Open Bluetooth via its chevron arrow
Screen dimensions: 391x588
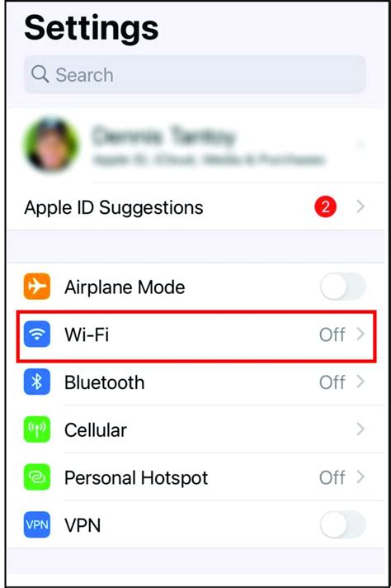click(x=360, y=382)
